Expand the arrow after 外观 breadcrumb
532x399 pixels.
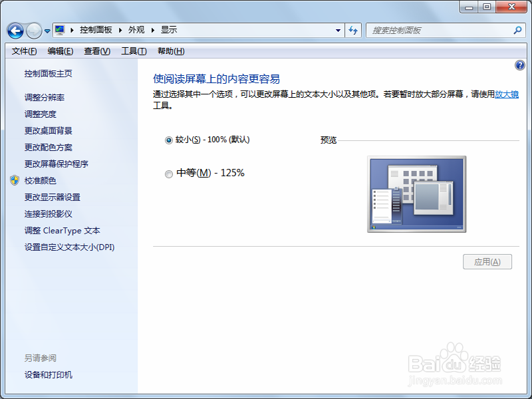[153, 30]
